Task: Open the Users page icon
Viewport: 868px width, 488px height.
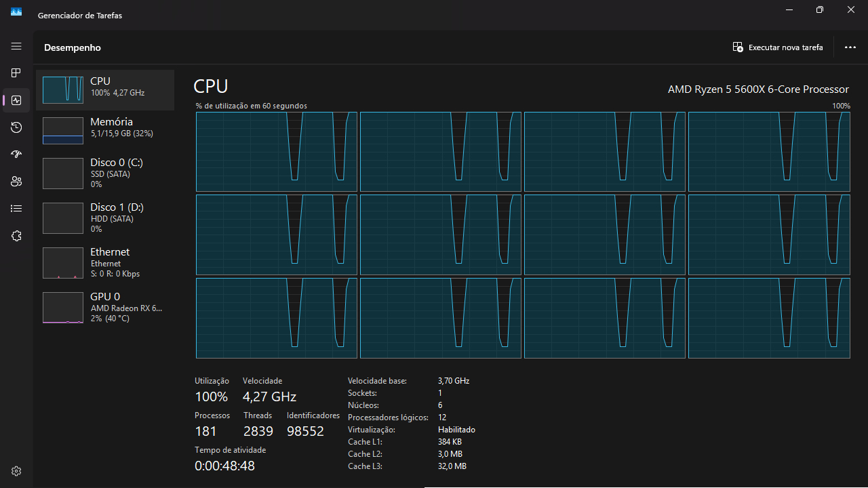Action: click(16, 182)
